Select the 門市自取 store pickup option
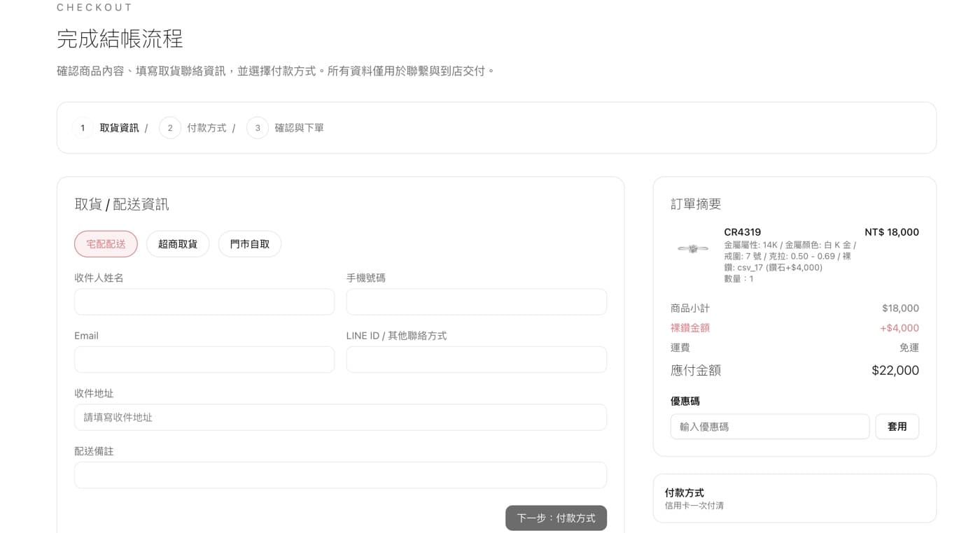The image size is (980, 533). point(250,244)
